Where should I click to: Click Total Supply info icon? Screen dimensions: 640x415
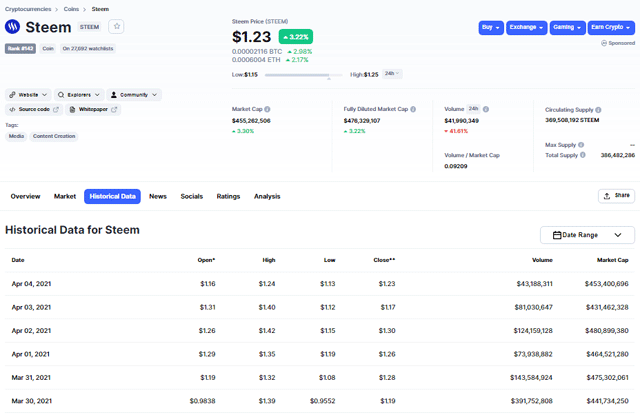click(x=583, y=155)
